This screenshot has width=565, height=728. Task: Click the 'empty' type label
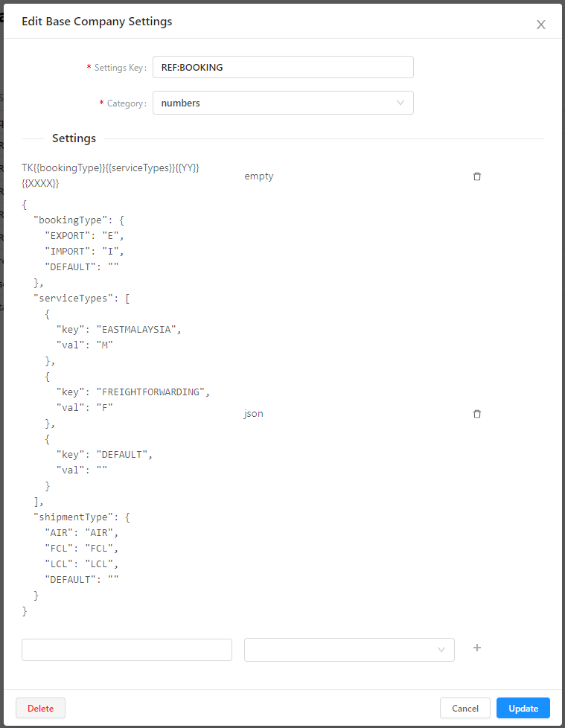pos(258,176)
